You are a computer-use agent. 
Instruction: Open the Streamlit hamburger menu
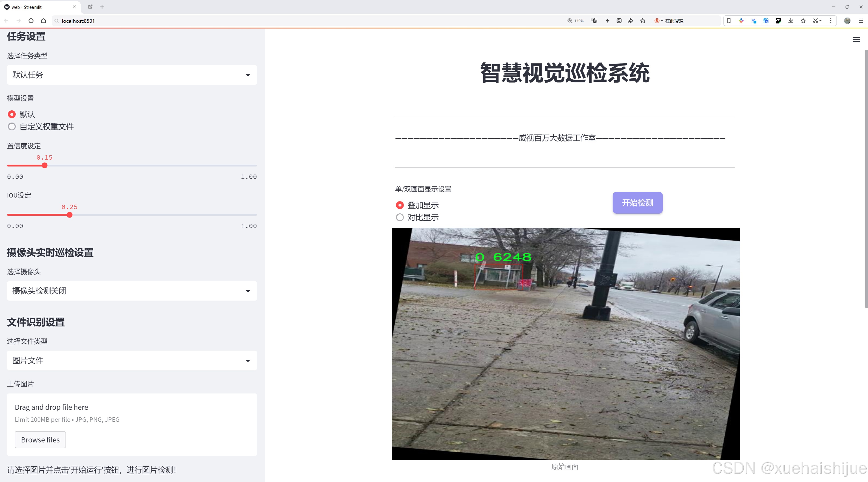(856, 40)
